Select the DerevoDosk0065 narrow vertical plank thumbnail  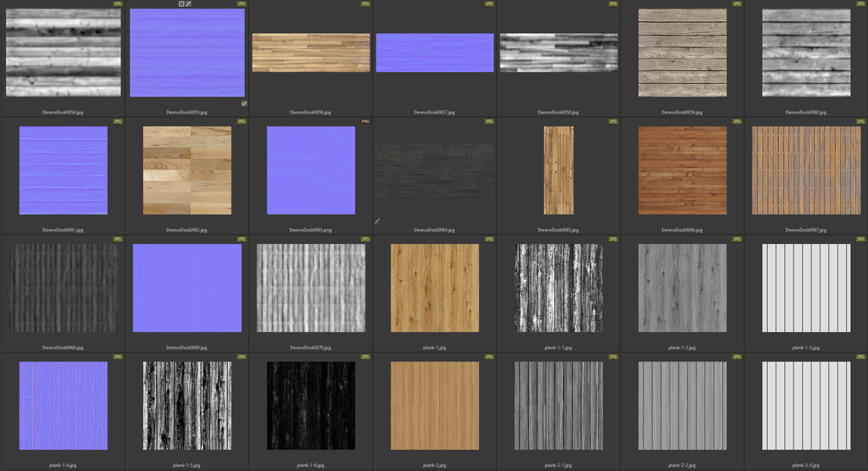[559, 171]
